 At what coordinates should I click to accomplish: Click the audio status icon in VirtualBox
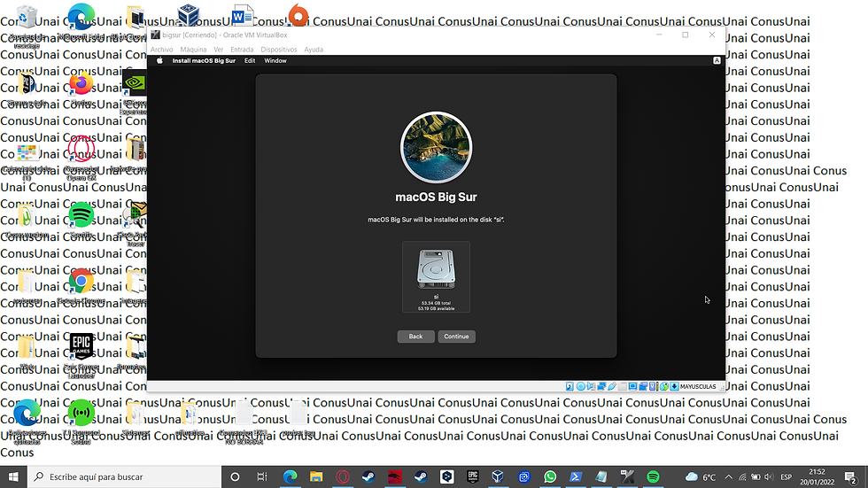[x=591, y=386]
